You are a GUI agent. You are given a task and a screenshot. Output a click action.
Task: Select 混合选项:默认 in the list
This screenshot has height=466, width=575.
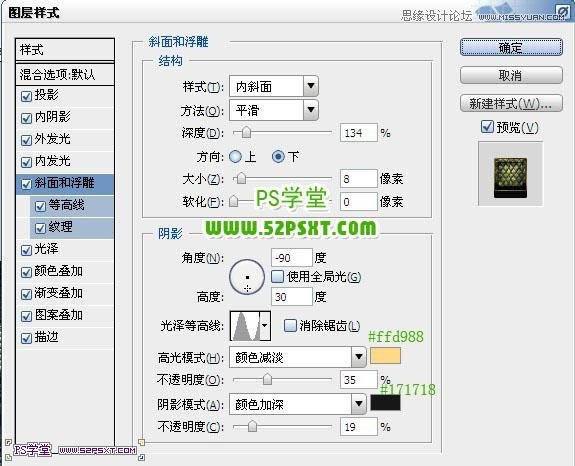65,74
